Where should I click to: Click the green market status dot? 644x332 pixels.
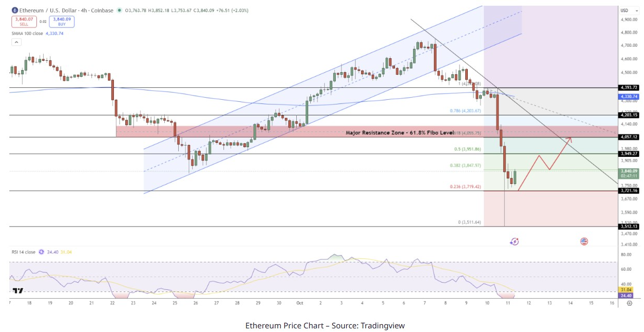tap(120, 10)
